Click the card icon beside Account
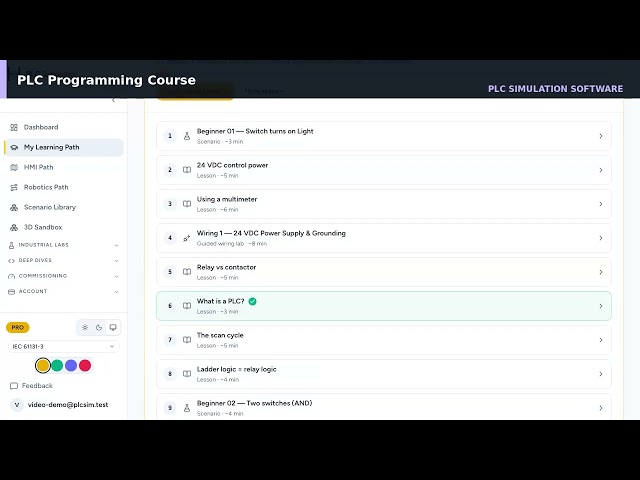 point(11,292)
